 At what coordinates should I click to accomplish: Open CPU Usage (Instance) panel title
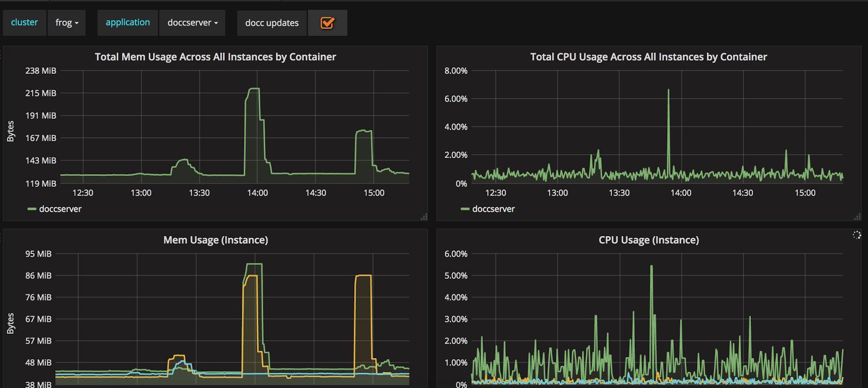tap(648, 240)
